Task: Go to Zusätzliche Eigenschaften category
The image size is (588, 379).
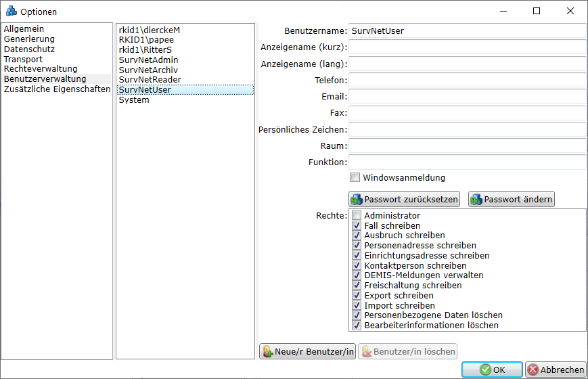Action: (57, 89)
